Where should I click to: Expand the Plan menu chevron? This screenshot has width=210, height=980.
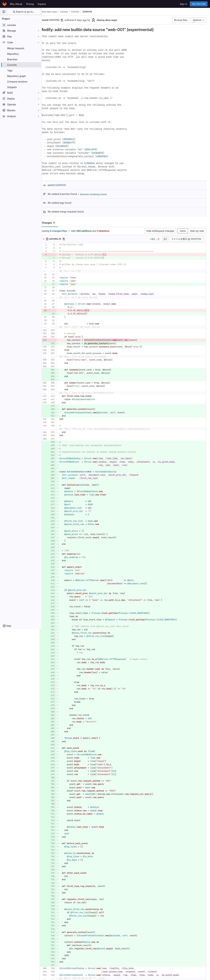(38, 37)
